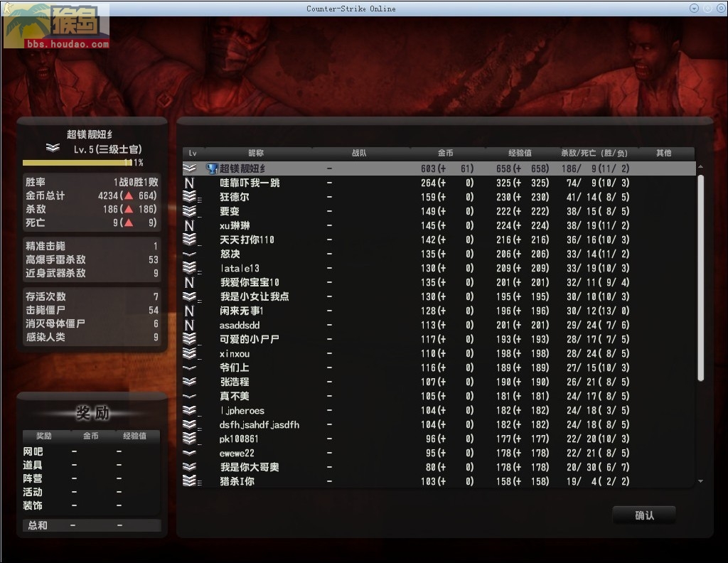Click the 阵营 reward row label
The image size is (728, 563).
pos(33,478)
